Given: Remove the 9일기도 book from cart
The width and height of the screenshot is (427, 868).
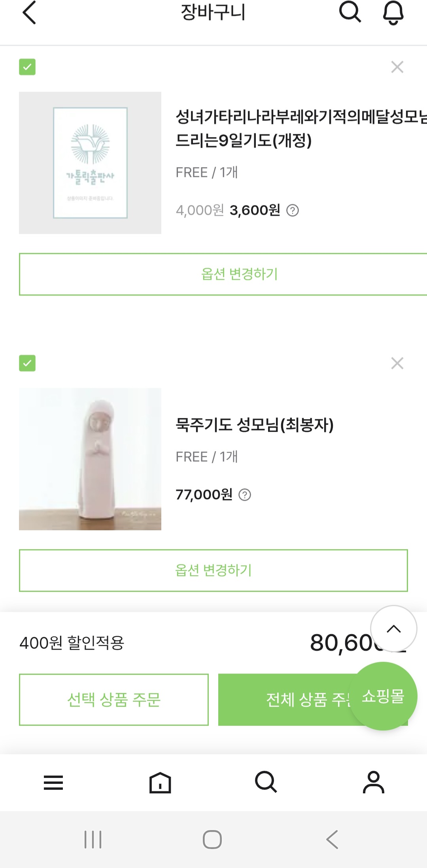Looking at the screenshot, I should 397,67.
